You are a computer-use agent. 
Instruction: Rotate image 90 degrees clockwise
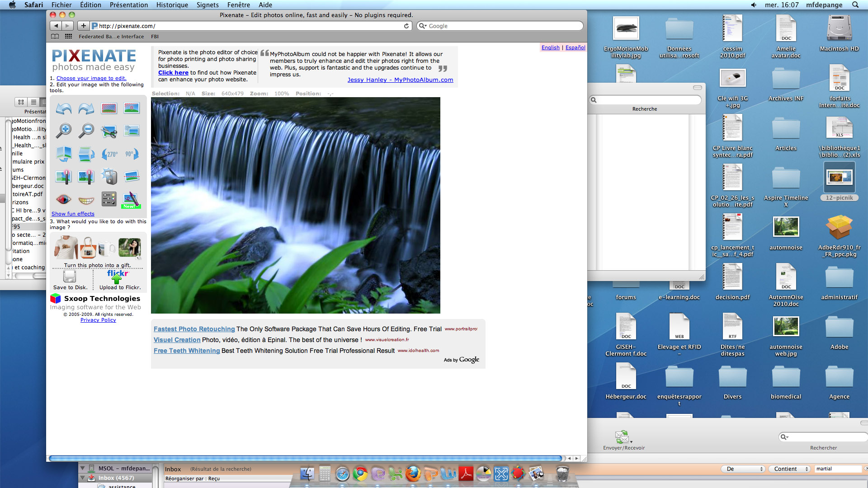coord(132,154)
